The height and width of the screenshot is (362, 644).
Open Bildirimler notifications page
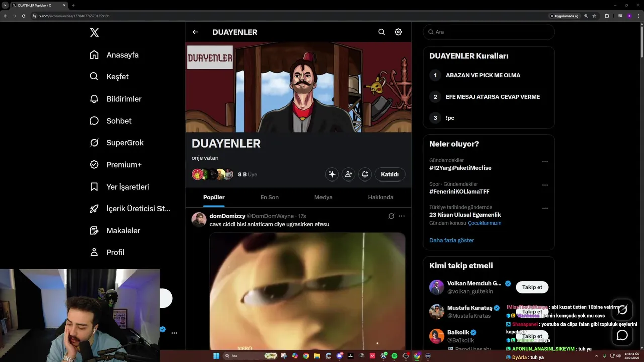tap(115, 99)
